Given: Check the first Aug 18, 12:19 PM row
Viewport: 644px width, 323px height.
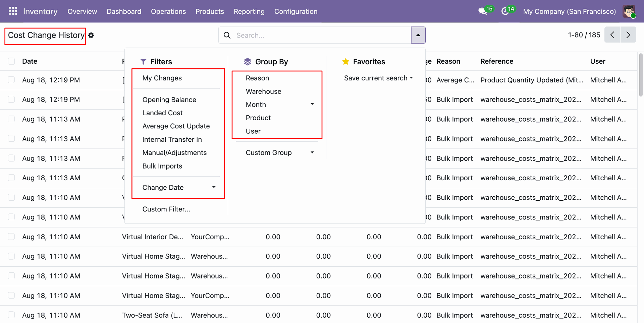Looking at the screenshot, I should 11,80.
